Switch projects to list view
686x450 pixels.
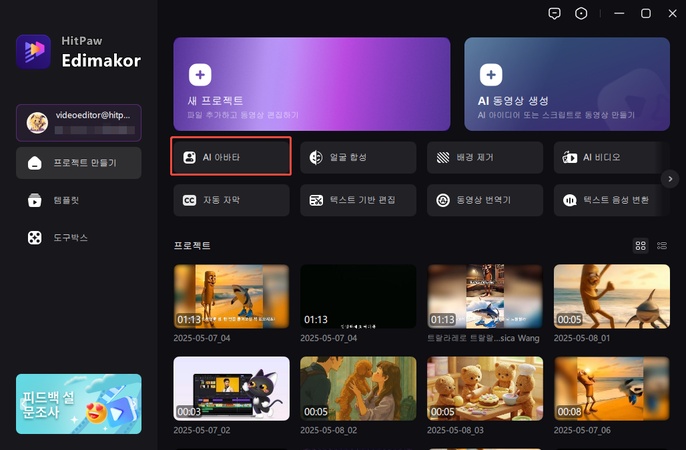tap(662, 245)
